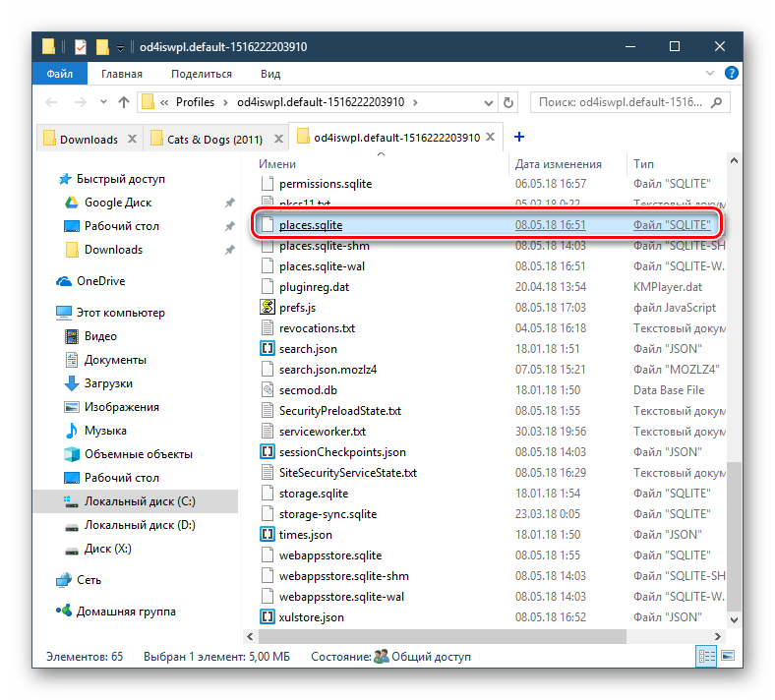Open the Файл ribbon tab
This screenshot has height=700, width=775.
[x=59, y=74]
